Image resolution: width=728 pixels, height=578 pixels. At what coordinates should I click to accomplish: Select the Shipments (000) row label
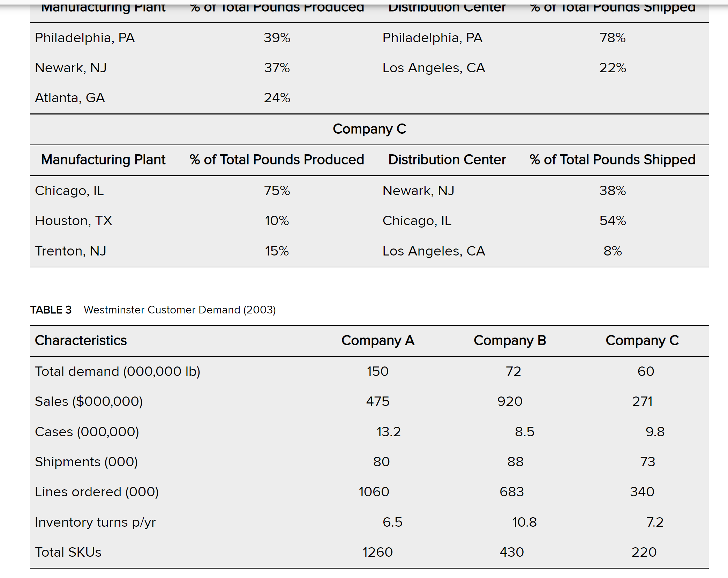(x=87, y=462)
